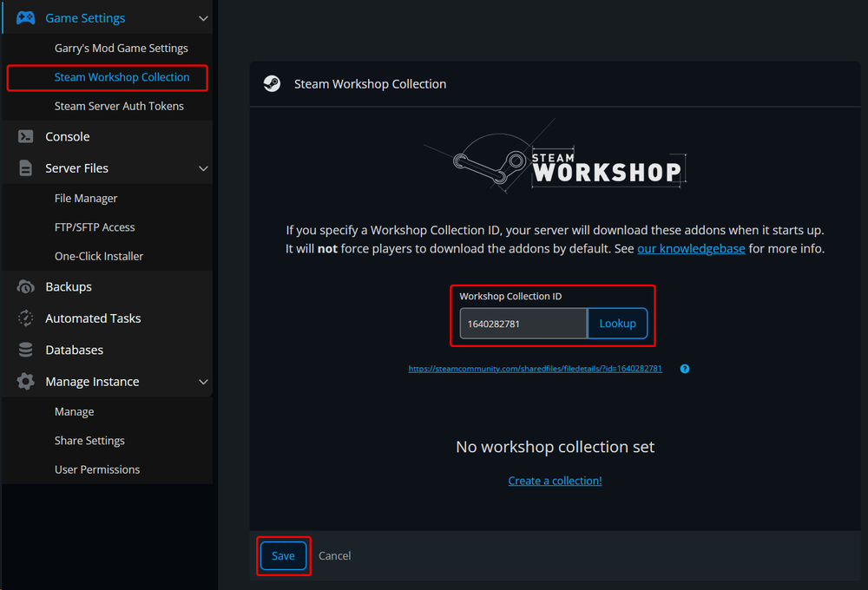The height and width of the screenshot is (590, 868).
Task: Open Share Settings
Action: point(89,441)
